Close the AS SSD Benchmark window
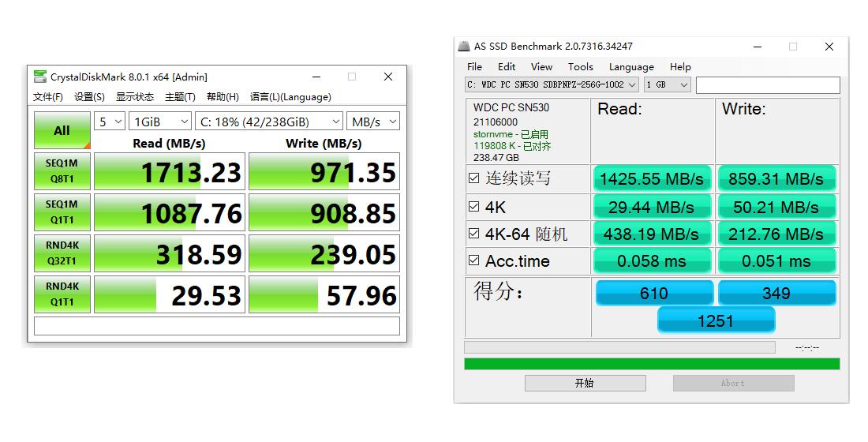868x442 pixels. (829, 47)
